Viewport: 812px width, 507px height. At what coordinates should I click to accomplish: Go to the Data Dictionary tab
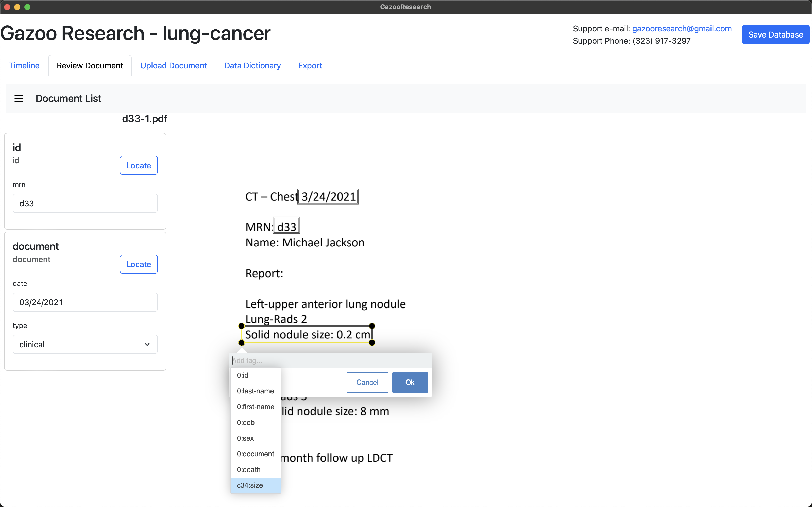click(252, 65)
